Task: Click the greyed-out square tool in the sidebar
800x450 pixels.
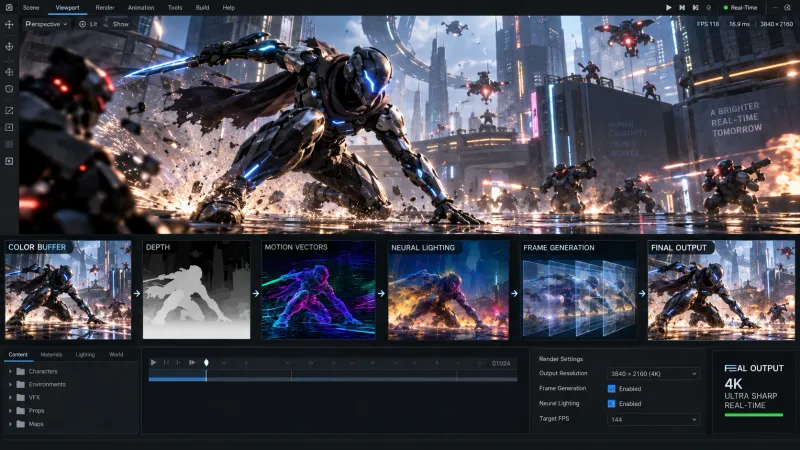Action: click(x=9, y=144)
